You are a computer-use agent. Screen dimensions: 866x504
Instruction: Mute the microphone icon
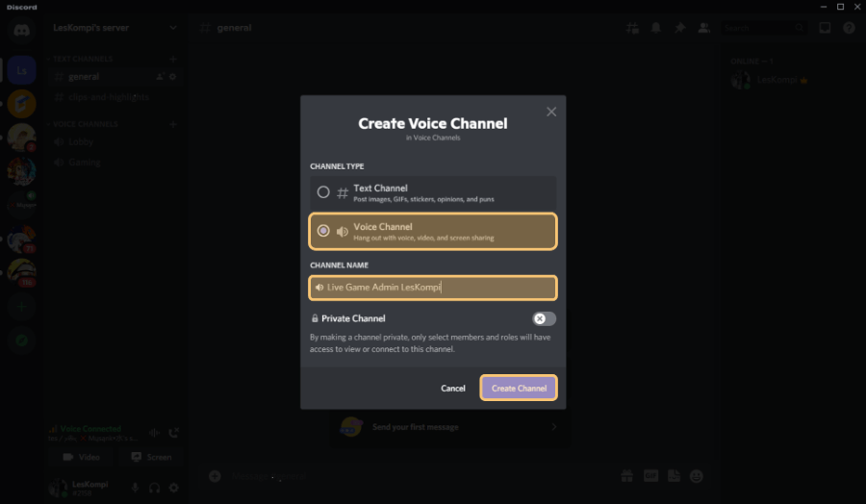pos(135,488)
